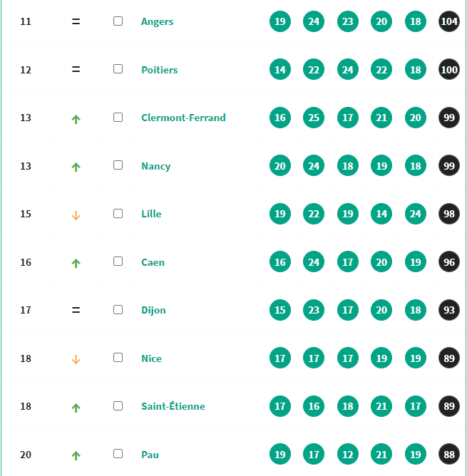Click the orange down arrow beside Nice
Viewport: 467px width, 476px height.
[76, 360]
